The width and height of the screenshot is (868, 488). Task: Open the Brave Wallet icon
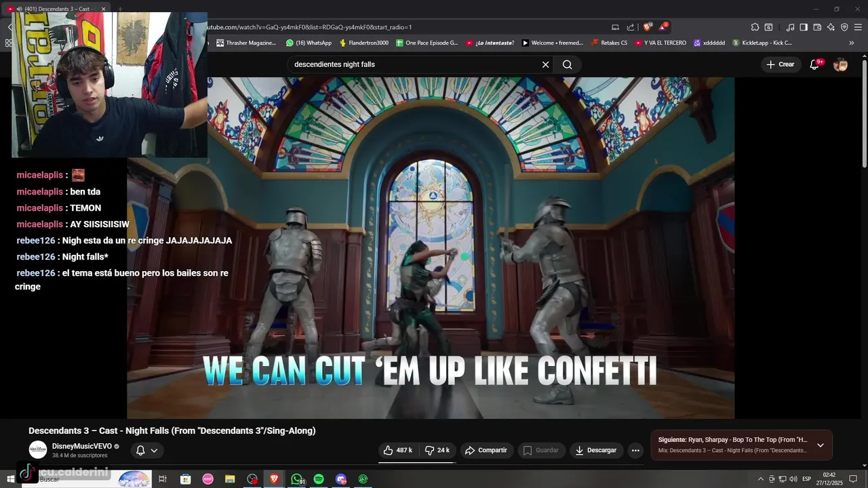(x=817, y=27)
